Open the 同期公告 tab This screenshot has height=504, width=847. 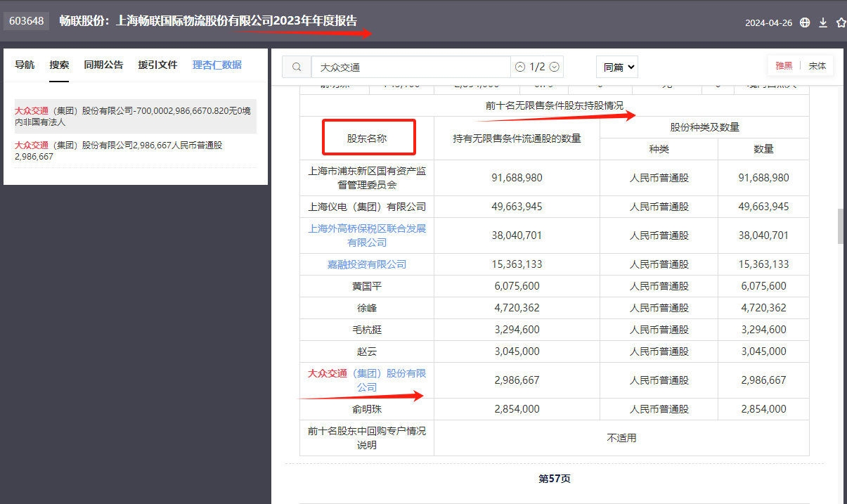pos(103,65)
